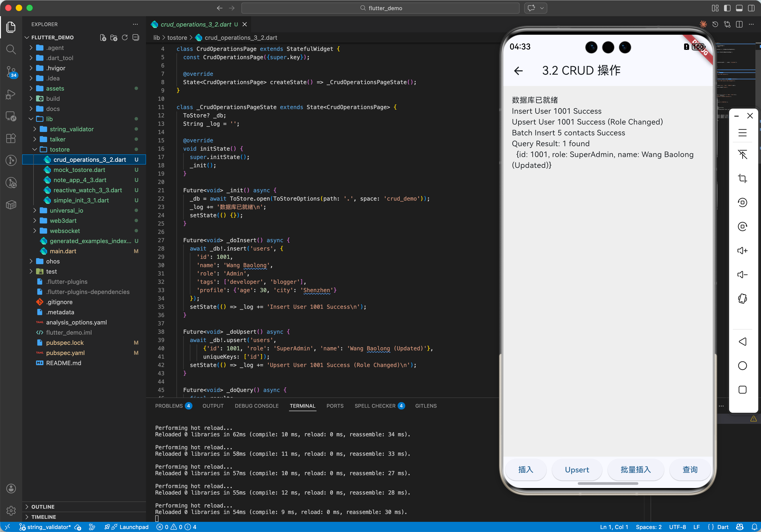
Task: Tap the 批量插入 button in the app
Action: (635, 470)
